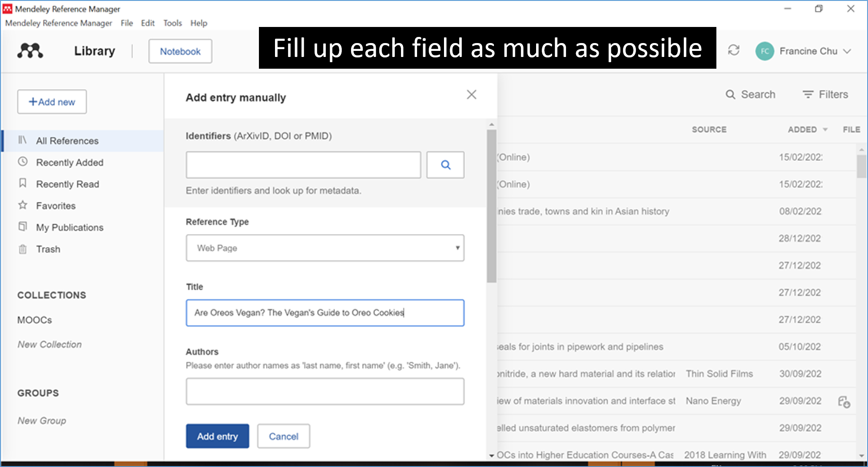Screen dimensions: 868x467
Task: Open Favorites list
Action: click(56, 206)
